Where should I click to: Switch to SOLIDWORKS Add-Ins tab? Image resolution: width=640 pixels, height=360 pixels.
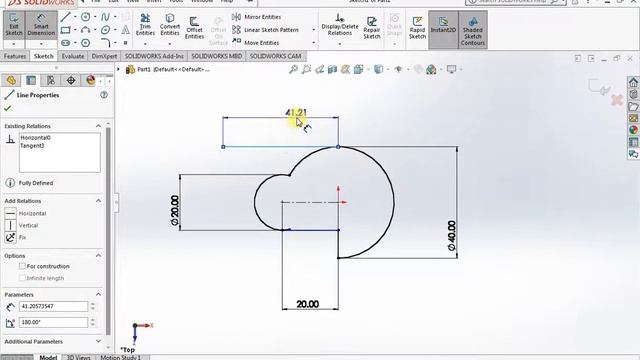154,56
